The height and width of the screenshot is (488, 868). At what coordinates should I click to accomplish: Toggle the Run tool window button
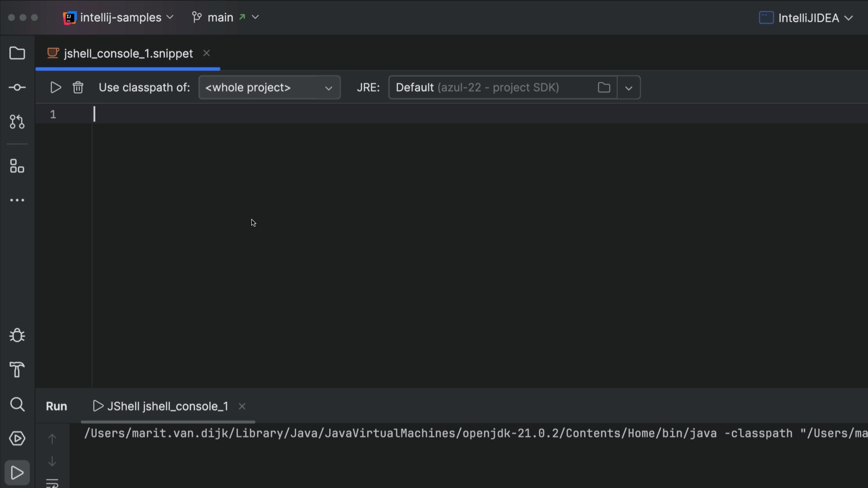click(x=17, y=472)
